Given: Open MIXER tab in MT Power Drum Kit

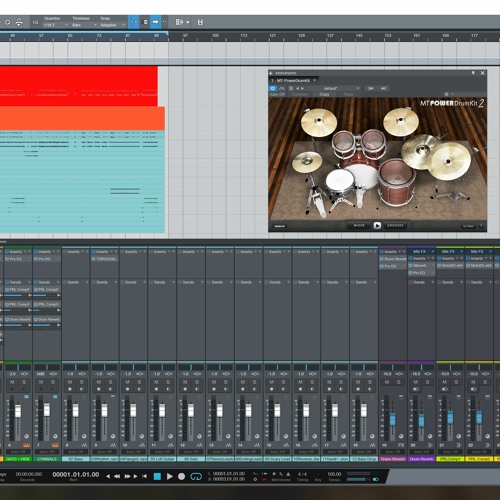Looking at the screenshot, I should coord(359,226).
